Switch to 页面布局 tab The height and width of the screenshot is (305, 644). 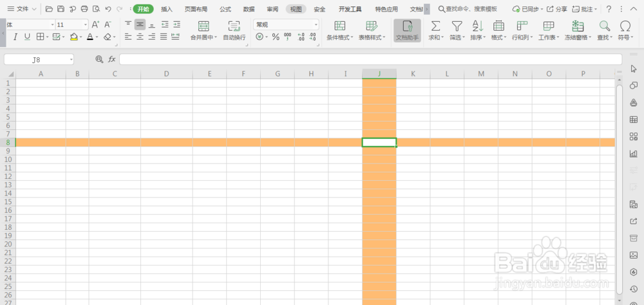coord(196,9)
